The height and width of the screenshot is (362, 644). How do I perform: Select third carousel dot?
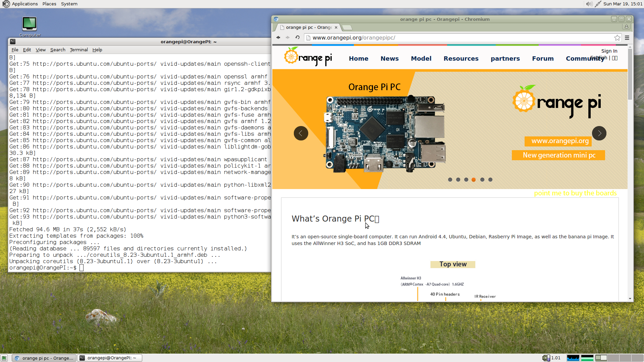click(466, 180)
